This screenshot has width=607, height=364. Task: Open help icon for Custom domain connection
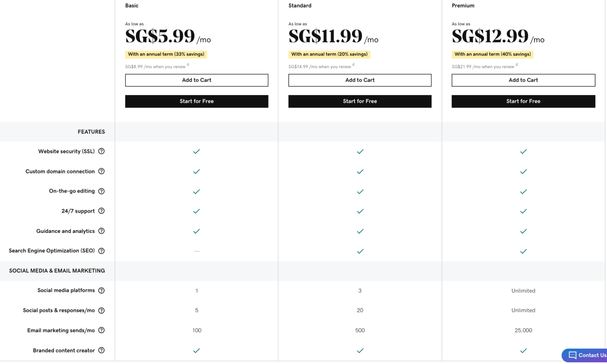tap(101, 171)
